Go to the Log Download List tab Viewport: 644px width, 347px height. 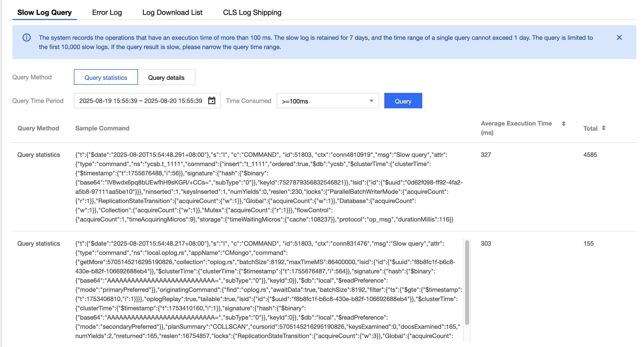point(172,12)
